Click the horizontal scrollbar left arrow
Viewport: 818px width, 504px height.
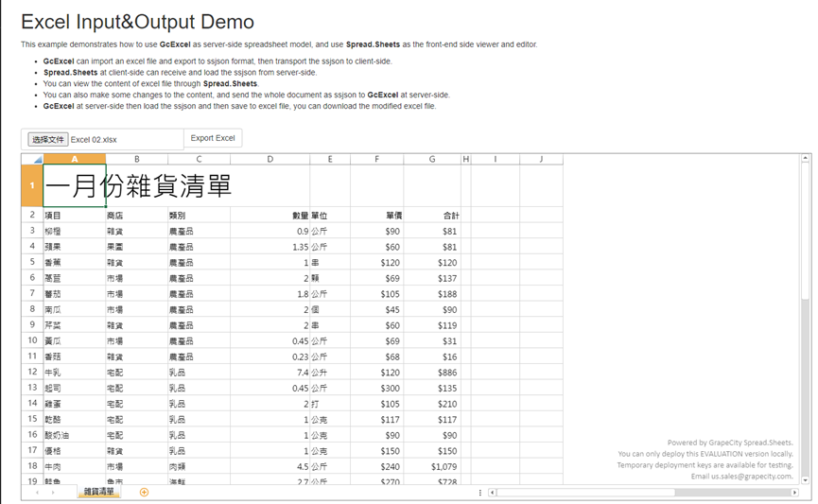click(492, 492)
